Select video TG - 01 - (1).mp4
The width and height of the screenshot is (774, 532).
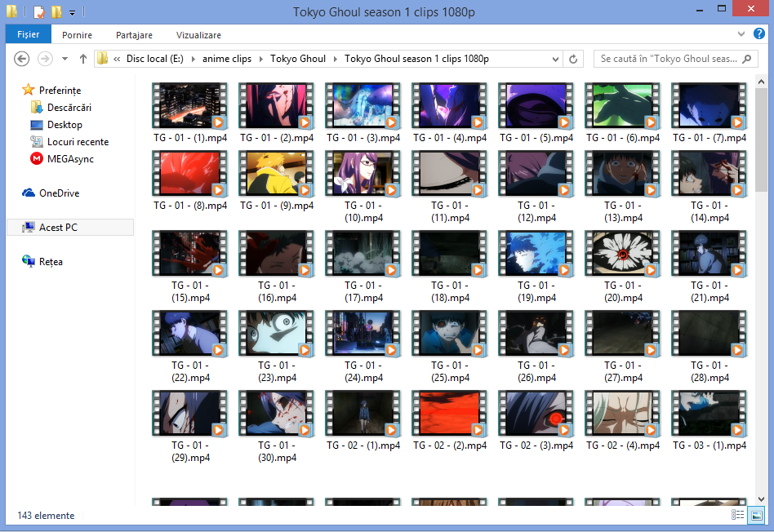pyautogui.click(x=190, y=113)
